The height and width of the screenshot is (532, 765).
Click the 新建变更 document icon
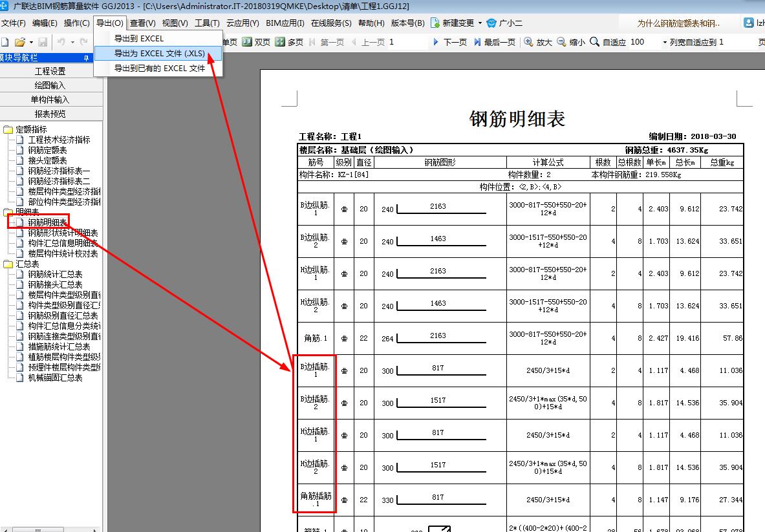[x=435, y=23]
